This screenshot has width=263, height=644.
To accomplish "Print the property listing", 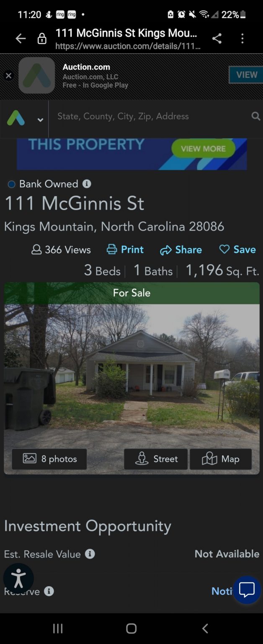I will click(x=125, y=249).
